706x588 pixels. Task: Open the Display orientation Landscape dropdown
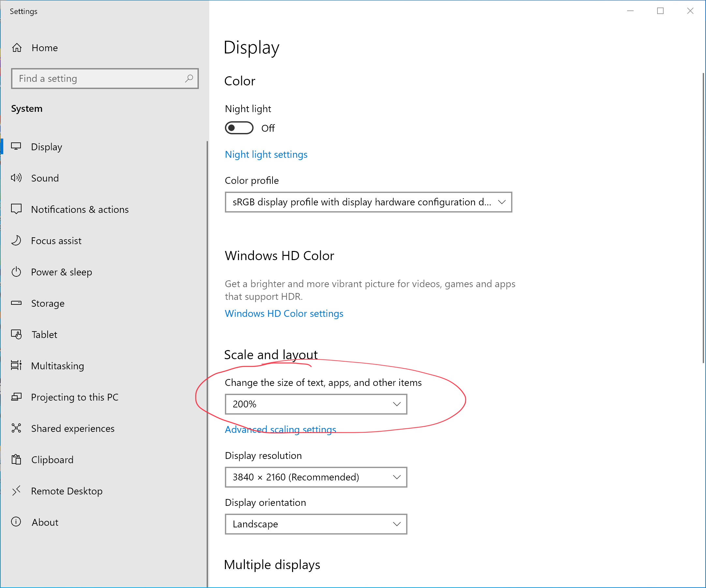tap(316, 524)
